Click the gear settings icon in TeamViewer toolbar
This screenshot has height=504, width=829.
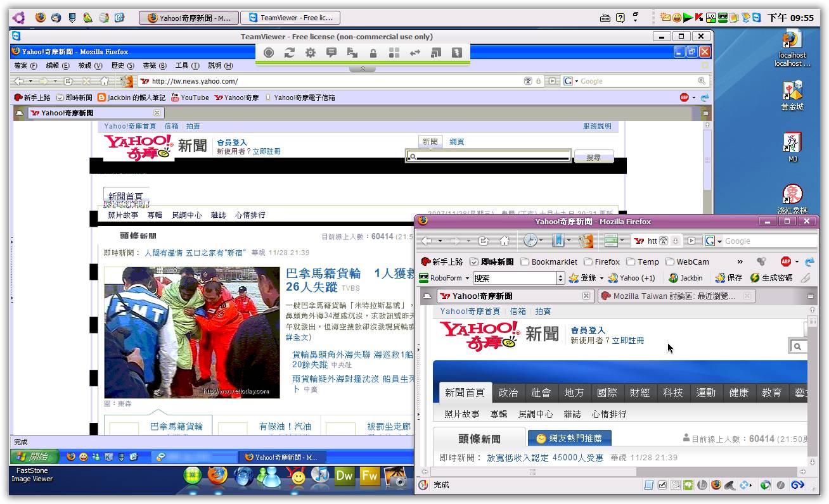coord(310,53)
